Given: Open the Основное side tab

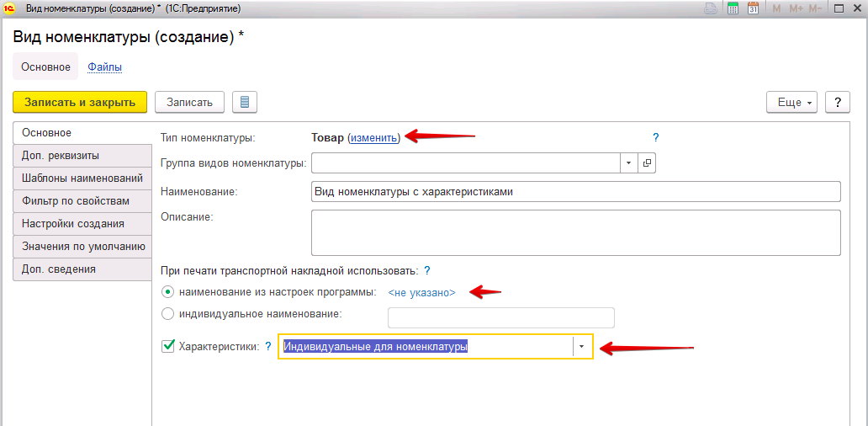Looking at the screenshot, I should [82, 133].
